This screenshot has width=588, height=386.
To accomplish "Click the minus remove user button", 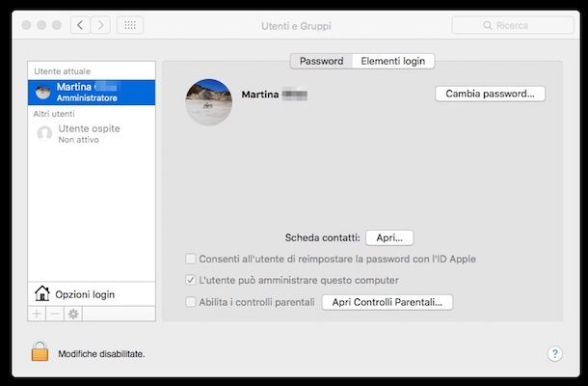I will pos(55,314).
